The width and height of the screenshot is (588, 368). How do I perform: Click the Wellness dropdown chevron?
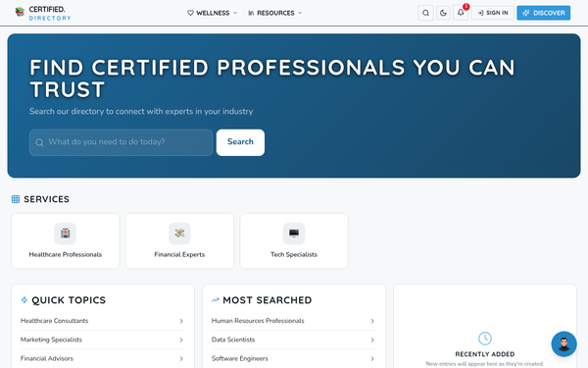coord(235,13)
